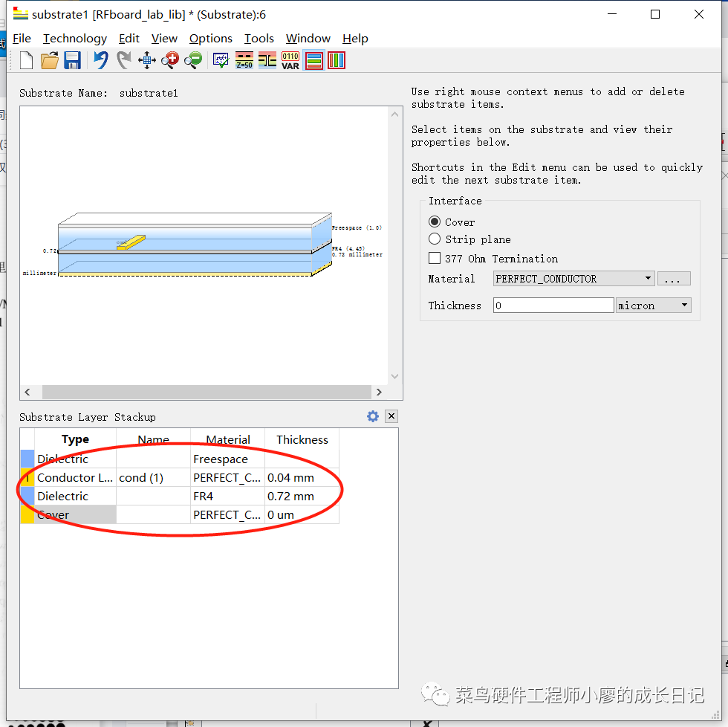Viewport: 728px width, 727px height.
Task: Select the cond (1) name cell
Action: [153, 477]
